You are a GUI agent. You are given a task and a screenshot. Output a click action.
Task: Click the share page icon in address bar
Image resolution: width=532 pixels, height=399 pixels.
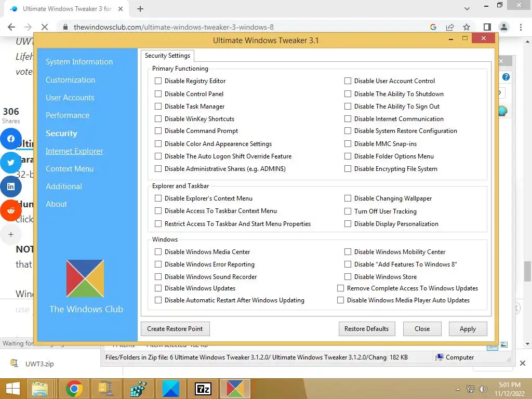[450, 27]
